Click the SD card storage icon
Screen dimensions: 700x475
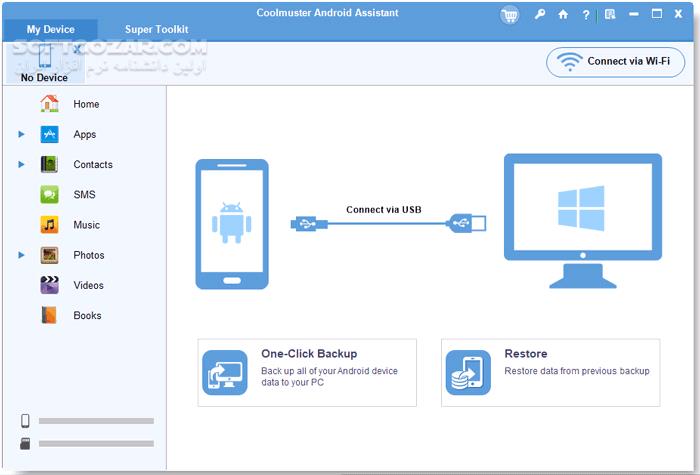[25, 443]
